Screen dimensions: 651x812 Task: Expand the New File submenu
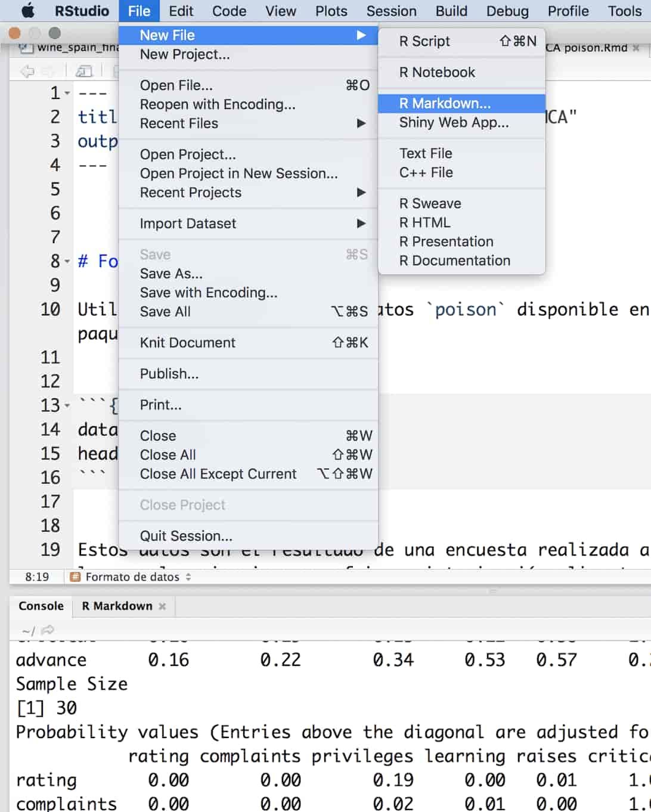(x=249, y=35)
